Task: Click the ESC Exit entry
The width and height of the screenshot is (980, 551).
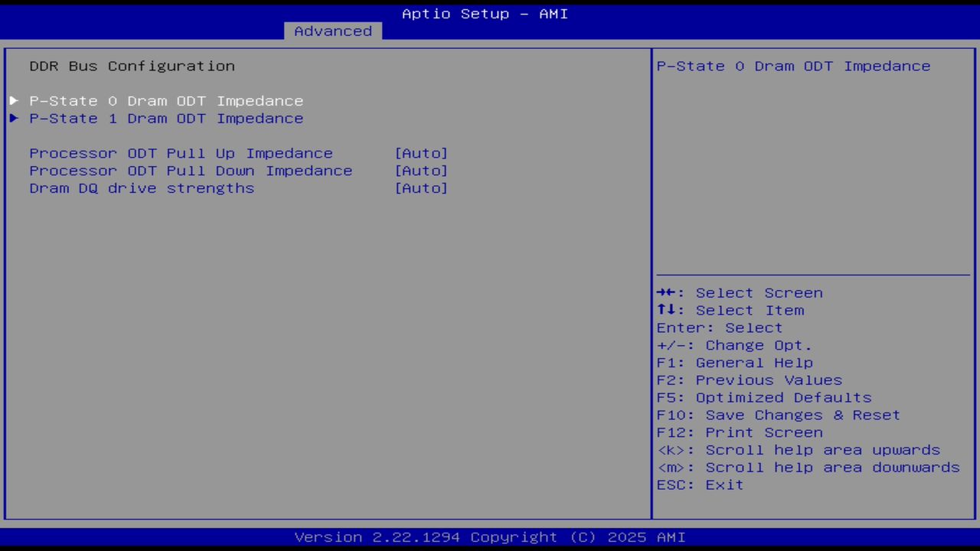Action: [x=699, y=484]
